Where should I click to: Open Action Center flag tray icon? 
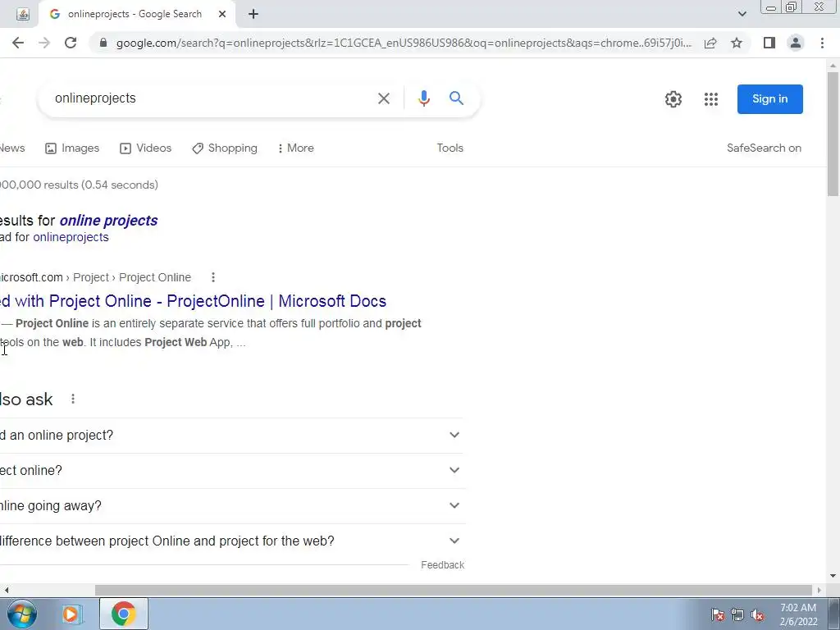coord(717,615)
